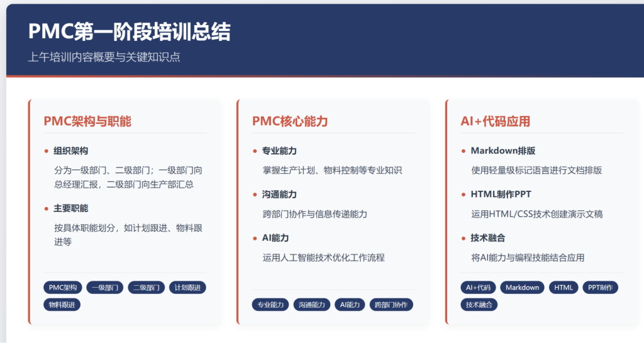Click description 掌握生产计划、物料控制等专业知识
The height and width of the screenshot is (343, 644).
pos(332,170)
